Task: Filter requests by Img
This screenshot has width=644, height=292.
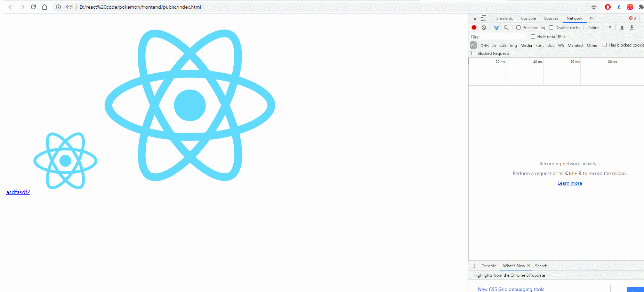Action: (x=513, y=45)
